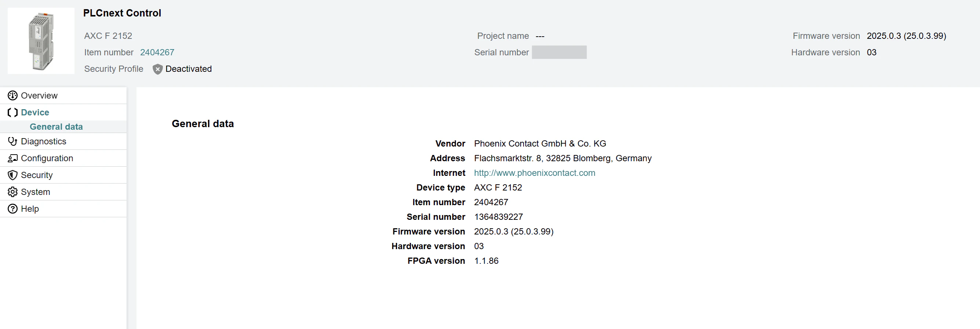Click the System gear icon
Image resolution: width=980 pixels, height=329 pixels.
(x=12, y=192)
